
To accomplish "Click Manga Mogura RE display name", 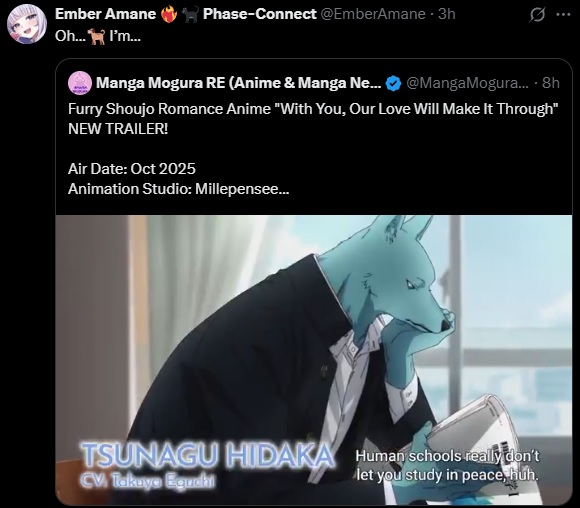I will (239, 83).
